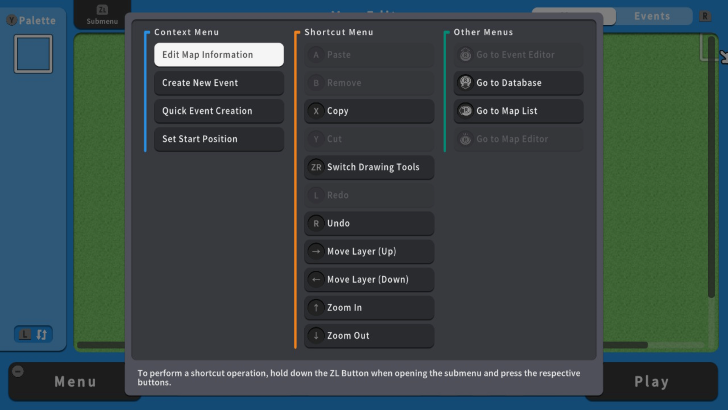Screen dimensions: 728x410
Task: Click the ZR icon beside Switch Drawing Tools
Action: [x=316, y=167]
